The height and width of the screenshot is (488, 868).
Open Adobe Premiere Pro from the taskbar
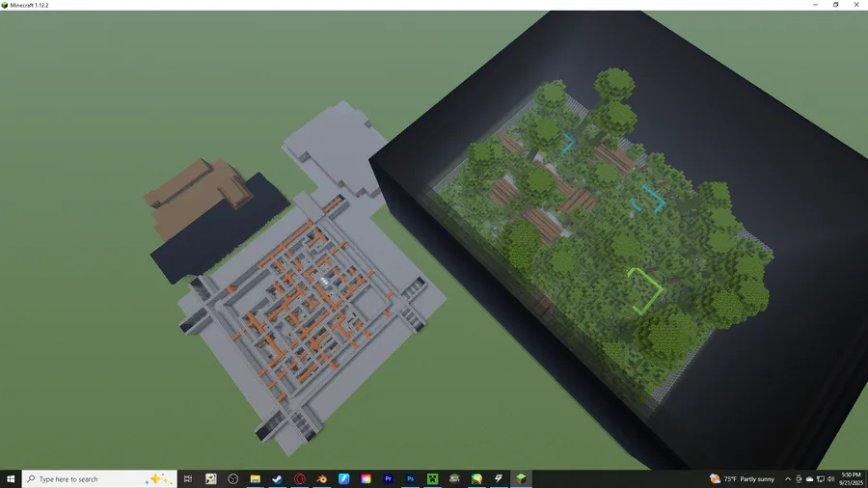pyautogui.click(x=388, y=479)
